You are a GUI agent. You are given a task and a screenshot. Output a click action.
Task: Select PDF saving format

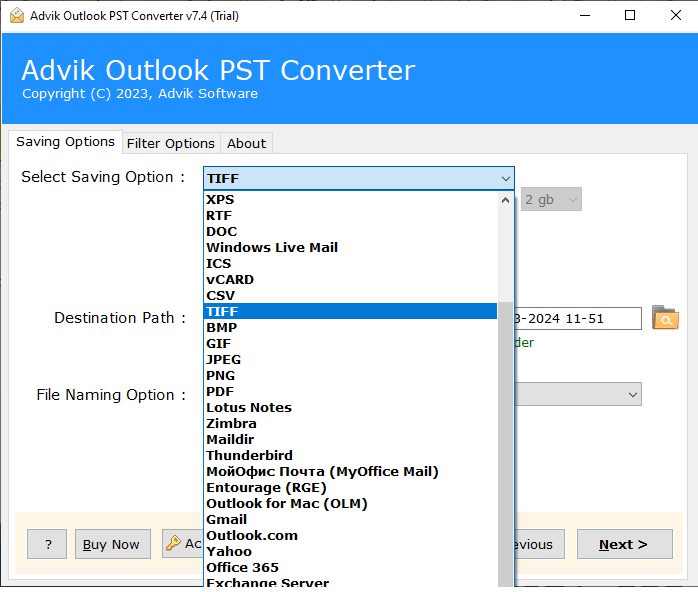click(350, 392)
